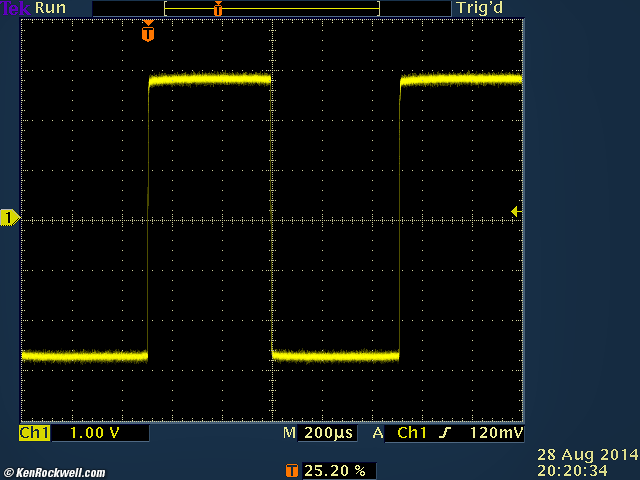Click the channel 1 ground reference marker
The image size is (640, 480).
pos(9,218)
